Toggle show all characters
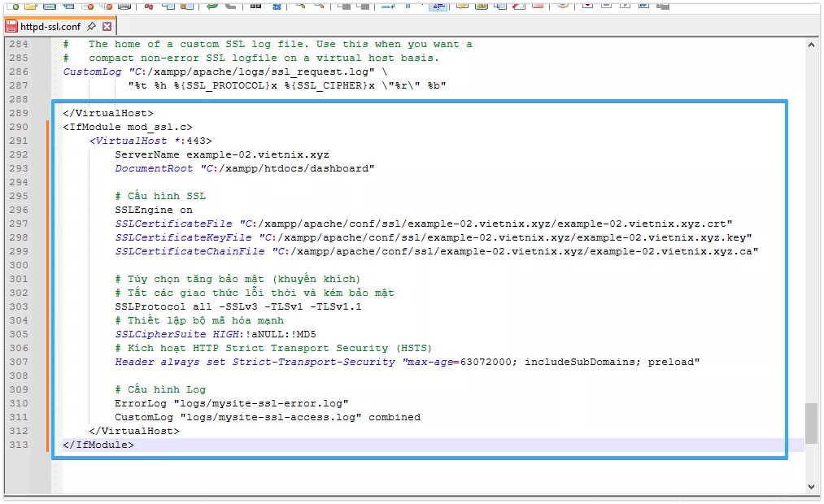Screen dimensions: 824x504 coord(408,7)
